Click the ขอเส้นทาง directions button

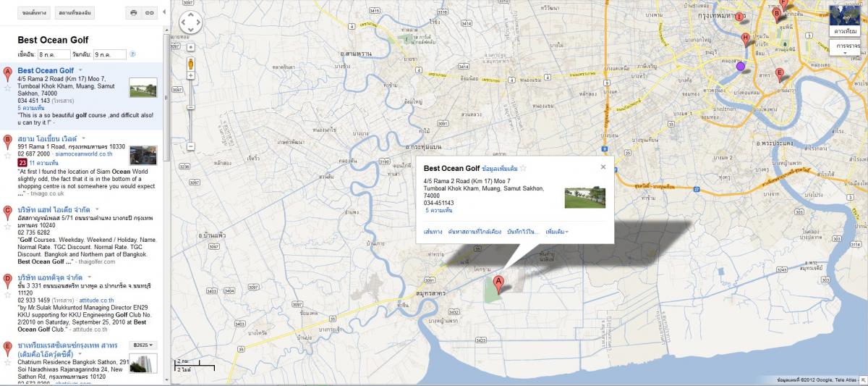tap(35, 13)
